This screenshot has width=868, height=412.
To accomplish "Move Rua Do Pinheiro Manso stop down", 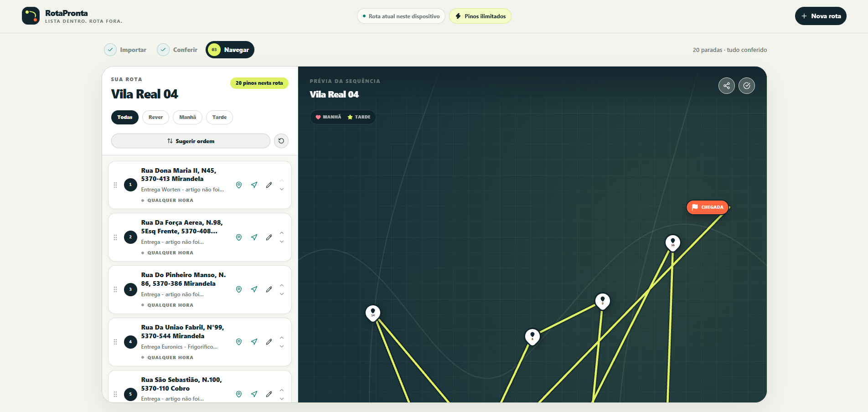I will tap(282, 294).
